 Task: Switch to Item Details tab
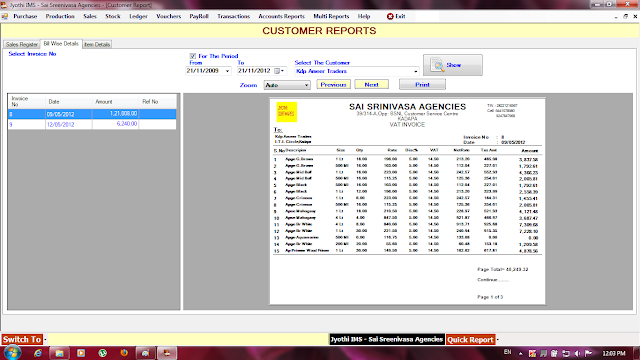tap(97, 44)
